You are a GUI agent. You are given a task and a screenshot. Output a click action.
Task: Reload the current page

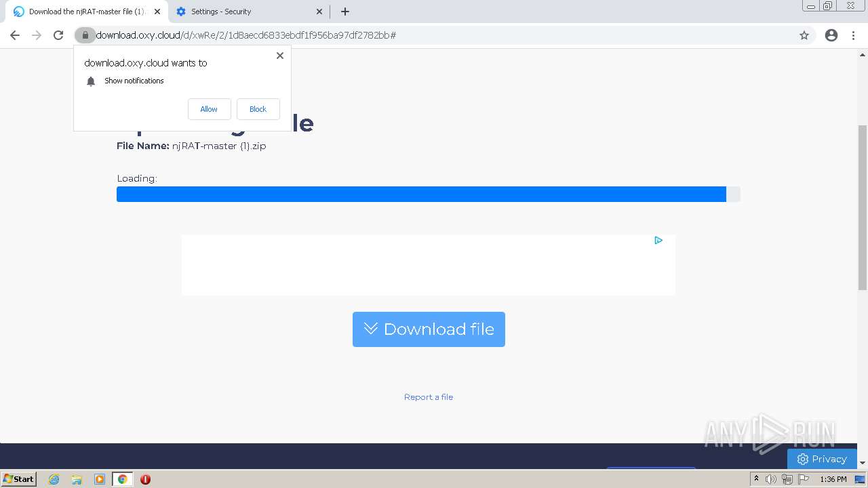pos(58,35)
